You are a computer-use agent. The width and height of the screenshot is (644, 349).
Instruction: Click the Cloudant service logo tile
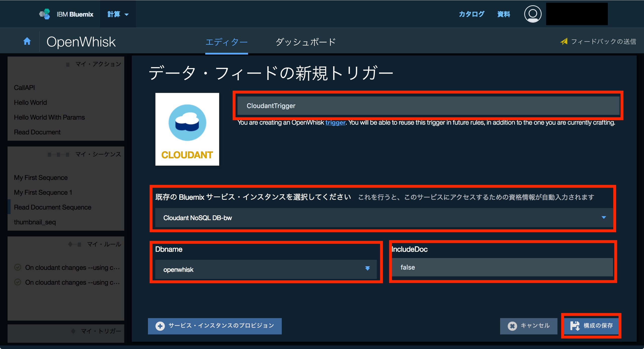(x=187, y=129)
